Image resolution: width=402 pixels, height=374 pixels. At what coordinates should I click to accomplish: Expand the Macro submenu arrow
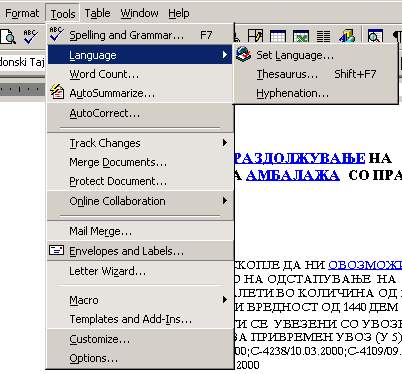click(225, 300)
